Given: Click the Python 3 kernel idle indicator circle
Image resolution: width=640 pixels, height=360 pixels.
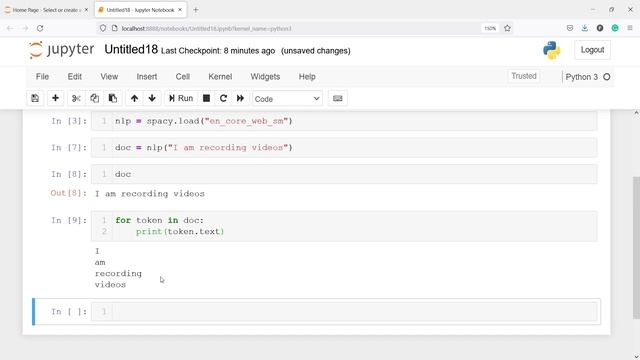Looking at the screenshot, I should click(607, 77).
